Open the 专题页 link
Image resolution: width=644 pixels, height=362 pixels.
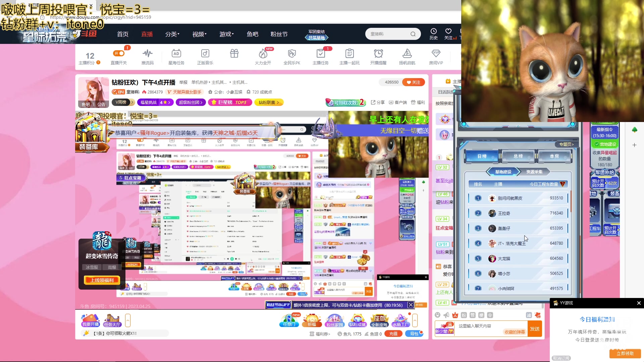click(567, 144)
